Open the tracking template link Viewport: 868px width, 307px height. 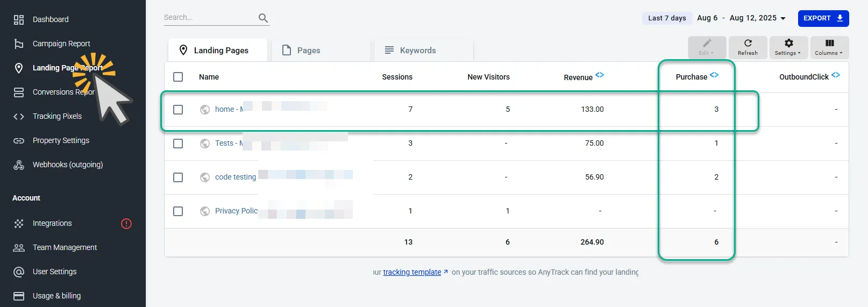coord(412,272)
